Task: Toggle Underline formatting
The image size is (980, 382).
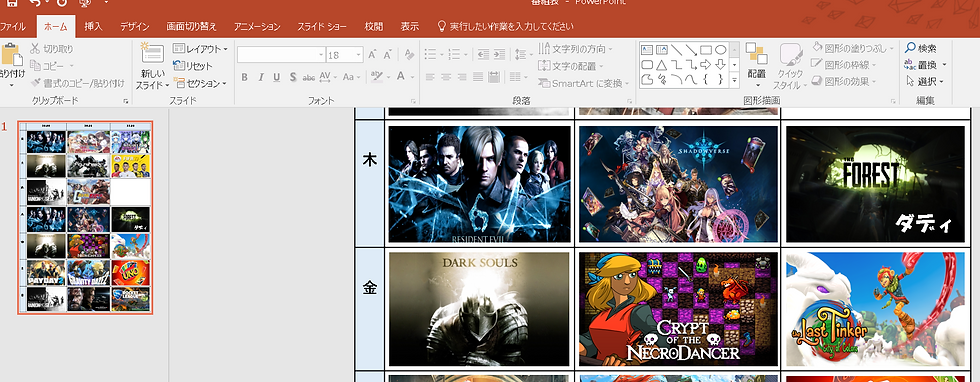Action: pos(277,77)
